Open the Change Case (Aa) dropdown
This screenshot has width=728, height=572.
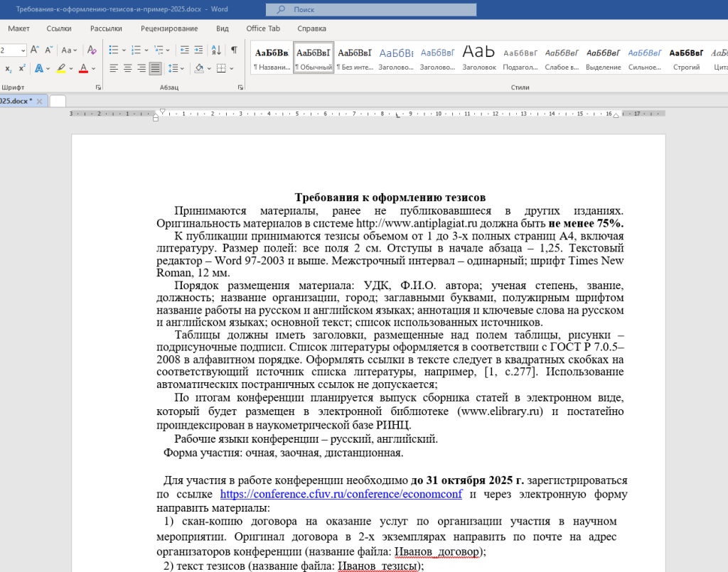[69, 50]
